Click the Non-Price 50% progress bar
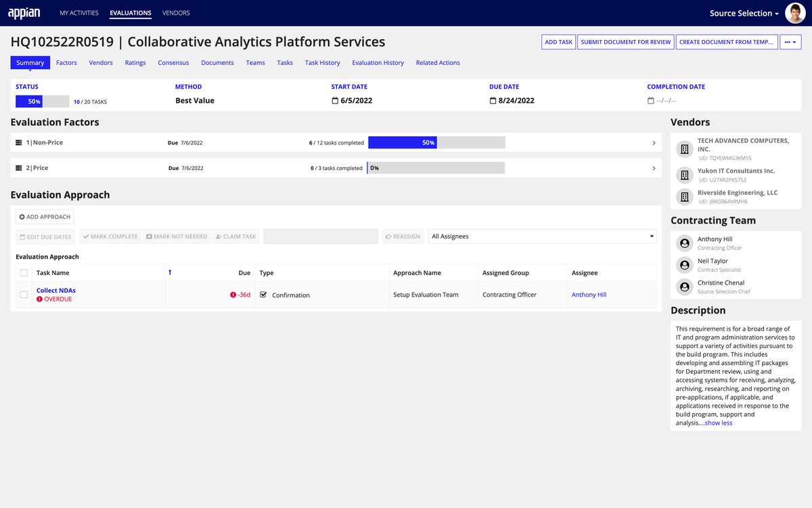This screenshot has height=508, width=812. (436, 143)
